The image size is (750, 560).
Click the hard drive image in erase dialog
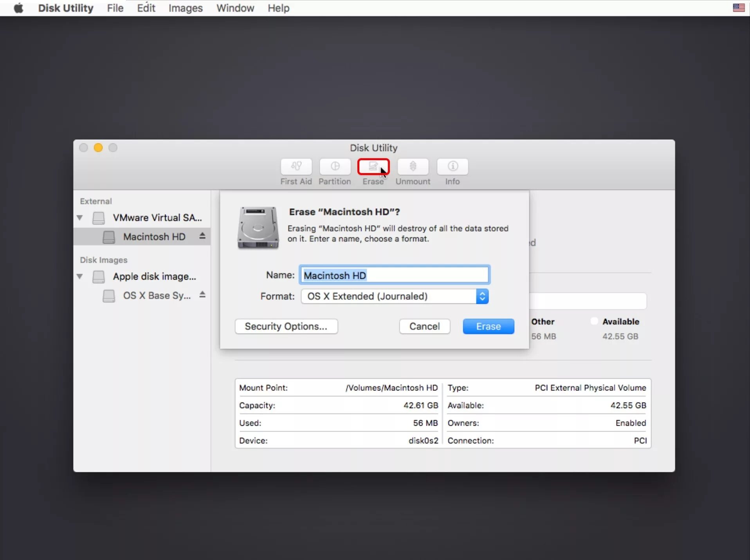258,228
